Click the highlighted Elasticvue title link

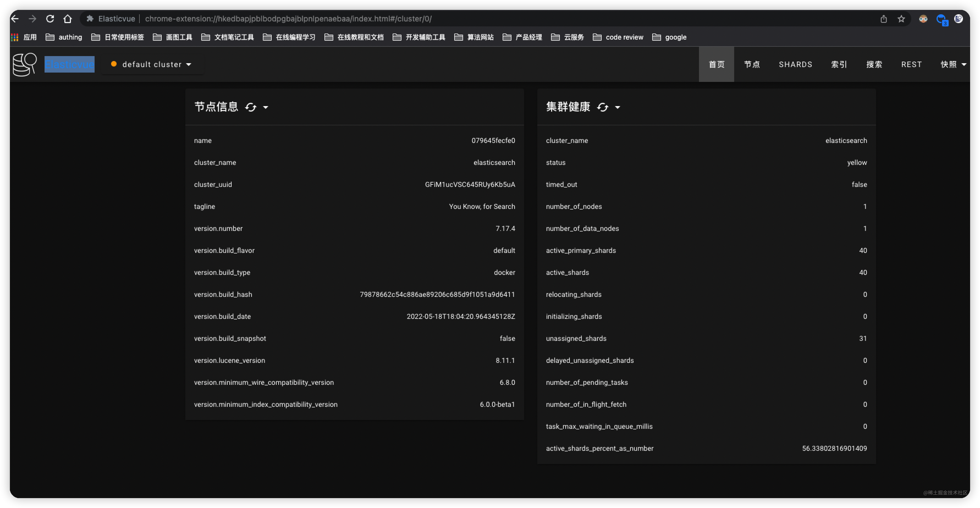(x=69, y=64)
